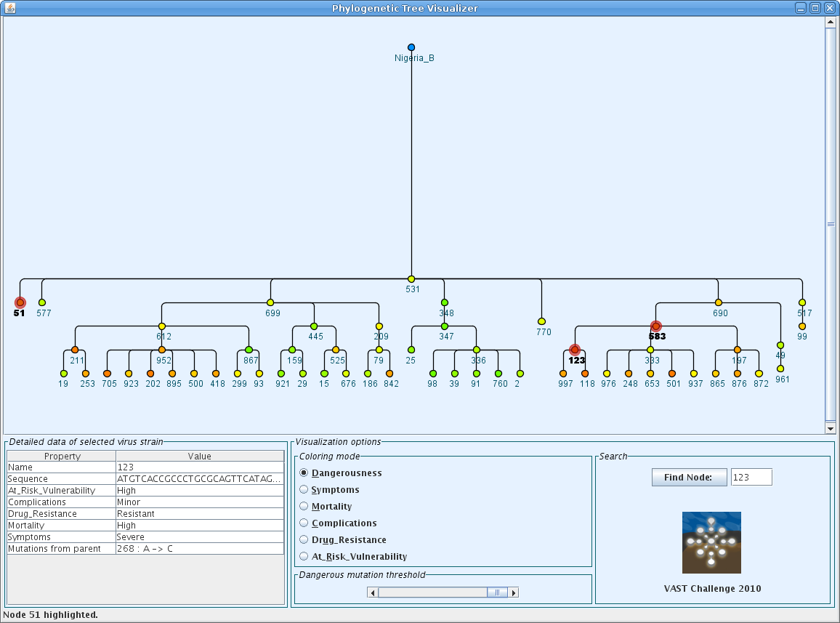Click leaf node 842
This screenshot has height=623, width=840.
[389, 374]
